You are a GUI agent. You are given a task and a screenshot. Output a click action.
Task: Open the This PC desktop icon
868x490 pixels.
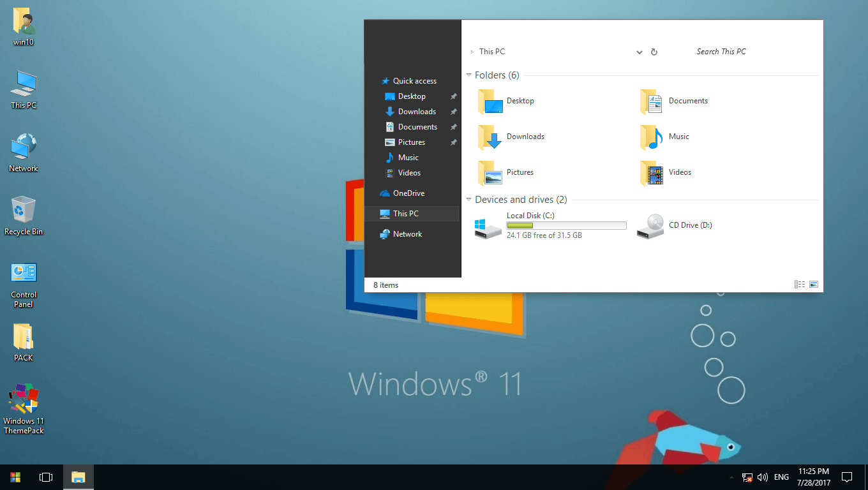(24, 90)
